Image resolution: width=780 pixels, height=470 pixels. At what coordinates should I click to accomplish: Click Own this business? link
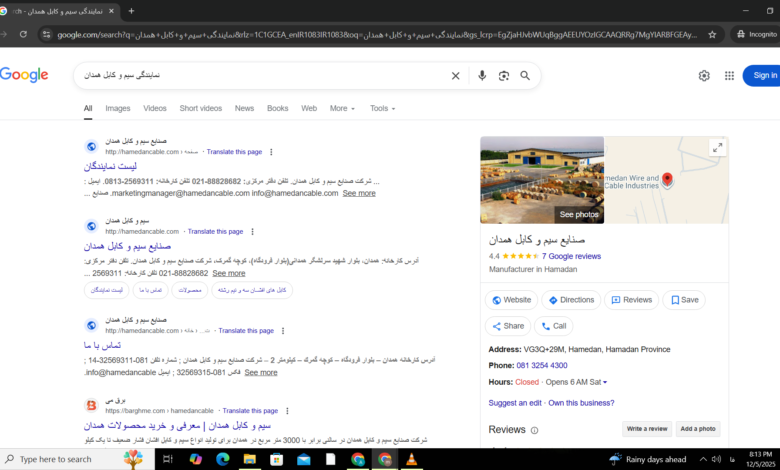tap(581, 403)
